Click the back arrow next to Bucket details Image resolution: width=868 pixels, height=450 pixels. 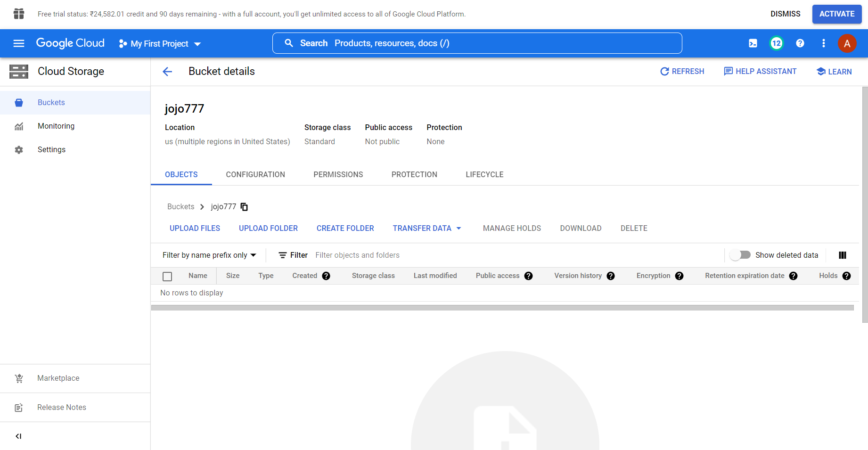167,72
